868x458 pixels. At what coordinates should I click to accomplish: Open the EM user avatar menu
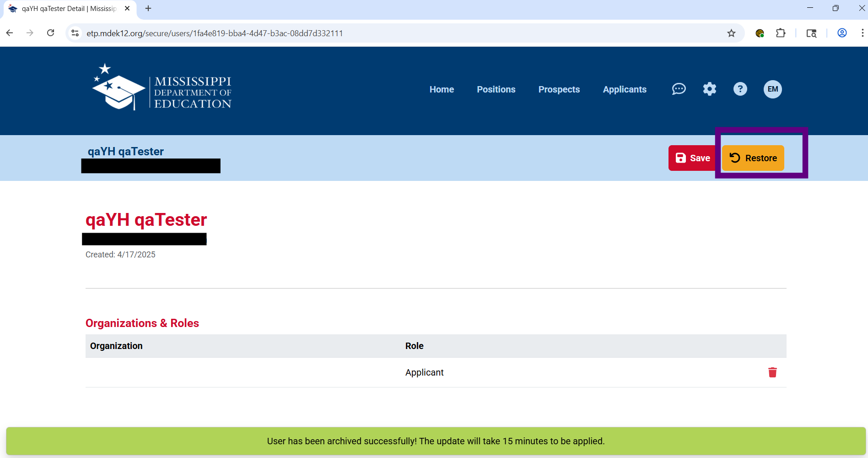pyautogui.click(x=772, y=89)
